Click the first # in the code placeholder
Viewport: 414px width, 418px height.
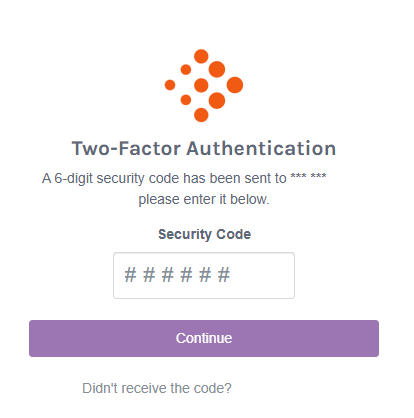click(130, 275)
